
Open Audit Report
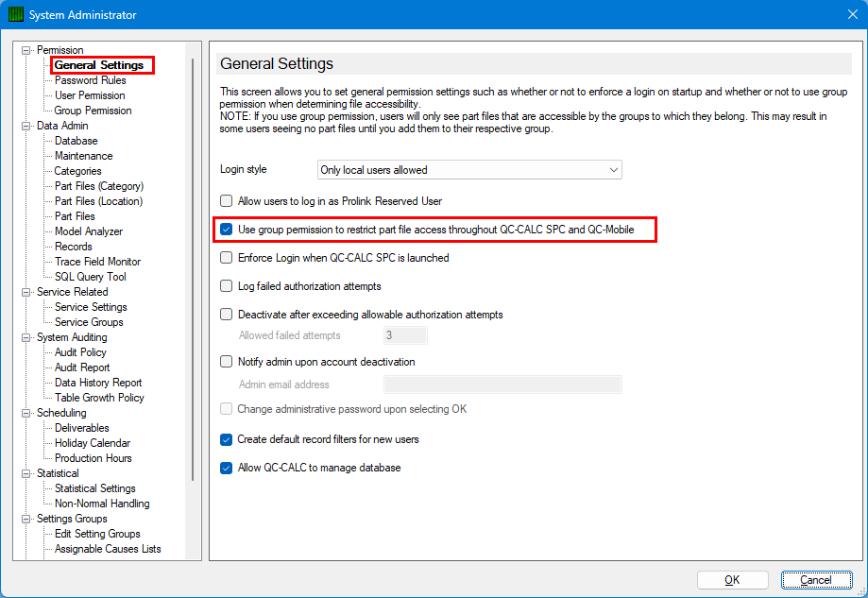click(x=82, y=367)
